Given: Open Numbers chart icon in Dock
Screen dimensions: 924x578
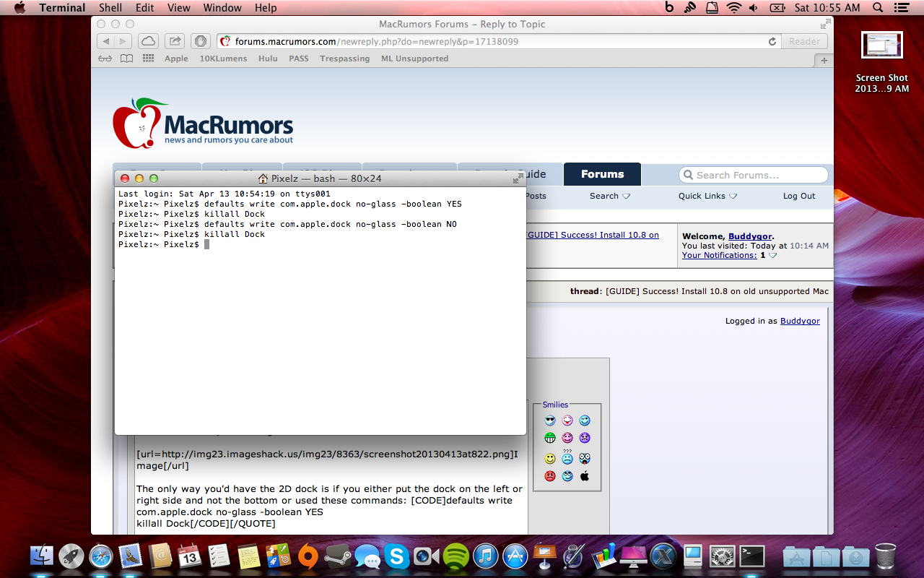Looking at the screenshot, I should (x=603, y=556).
